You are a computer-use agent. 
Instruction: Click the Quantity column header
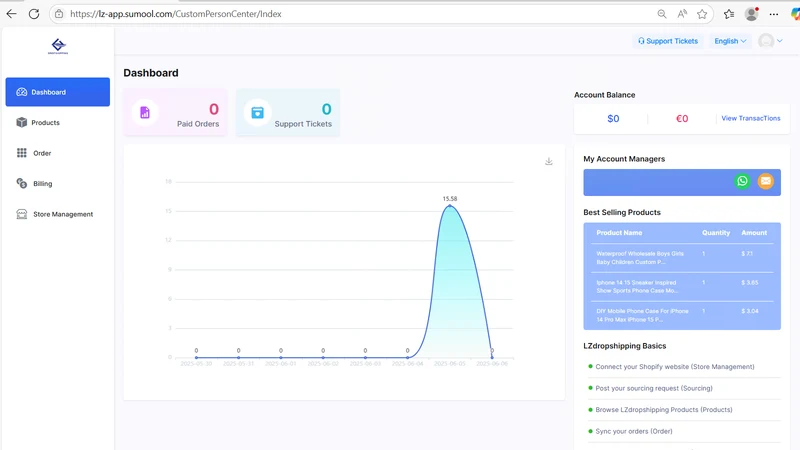[716, 233]
